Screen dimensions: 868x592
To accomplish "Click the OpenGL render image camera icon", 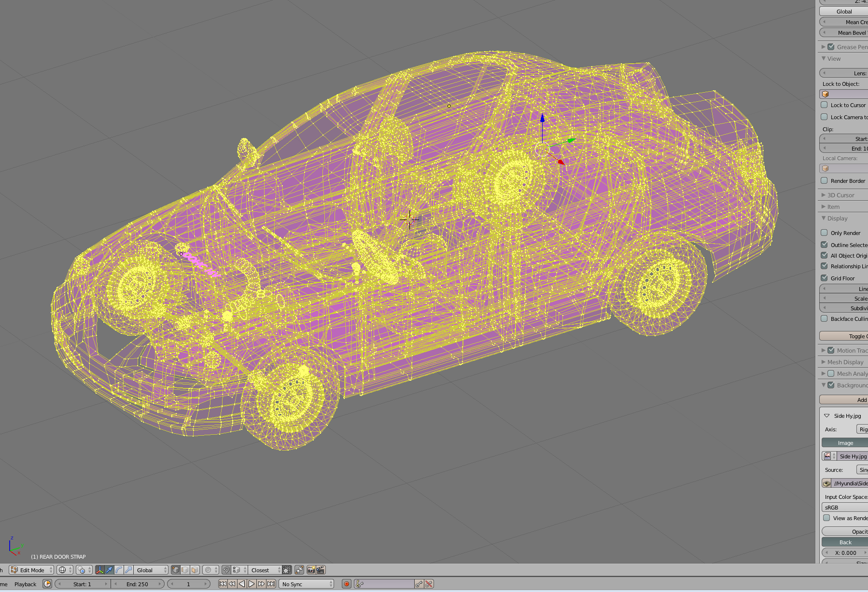I will tap(311, 570).
